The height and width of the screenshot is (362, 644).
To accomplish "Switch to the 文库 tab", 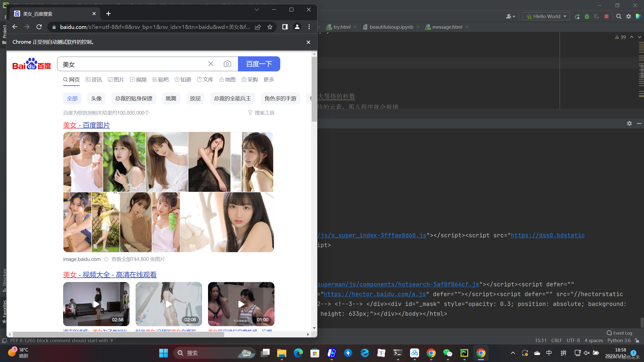I will pos(205,80).
